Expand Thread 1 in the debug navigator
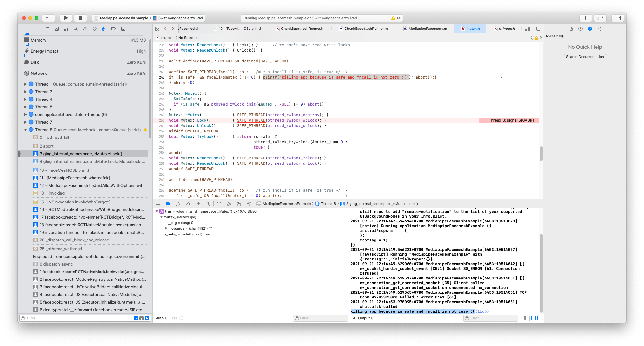This screenshot has width=644, height=346. (25, 84)
